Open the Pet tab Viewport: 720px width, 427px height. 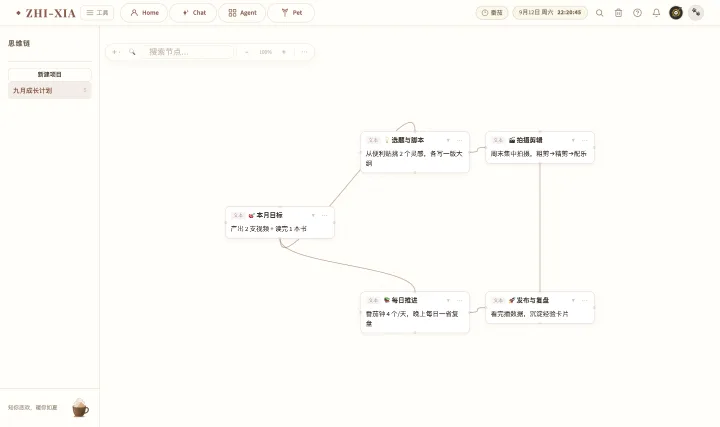coord(291,13)
